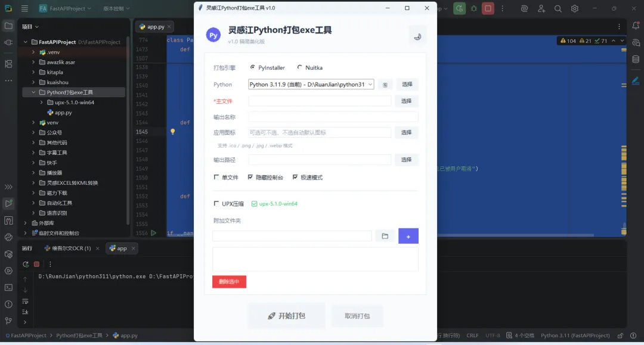This screenshot has width=644, height=345.
Task: Click 选择 button for the Python interpreter
Action: [x=407, y=84]
